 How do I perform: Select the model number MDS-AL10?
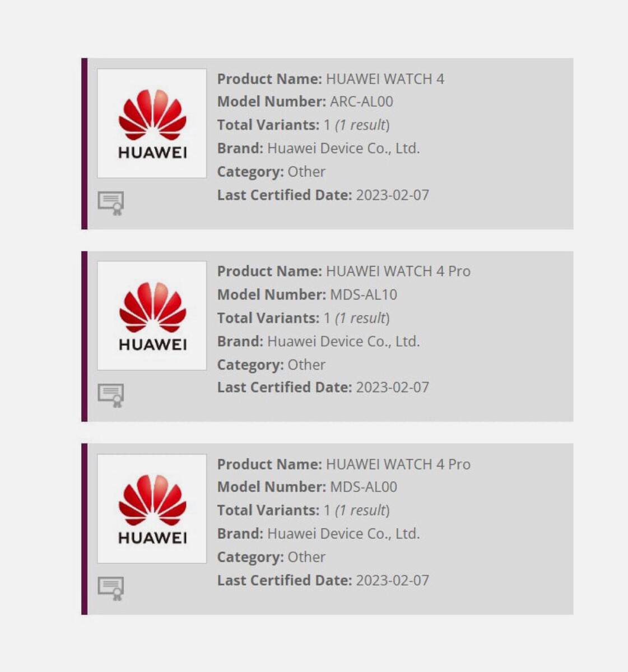363,295
